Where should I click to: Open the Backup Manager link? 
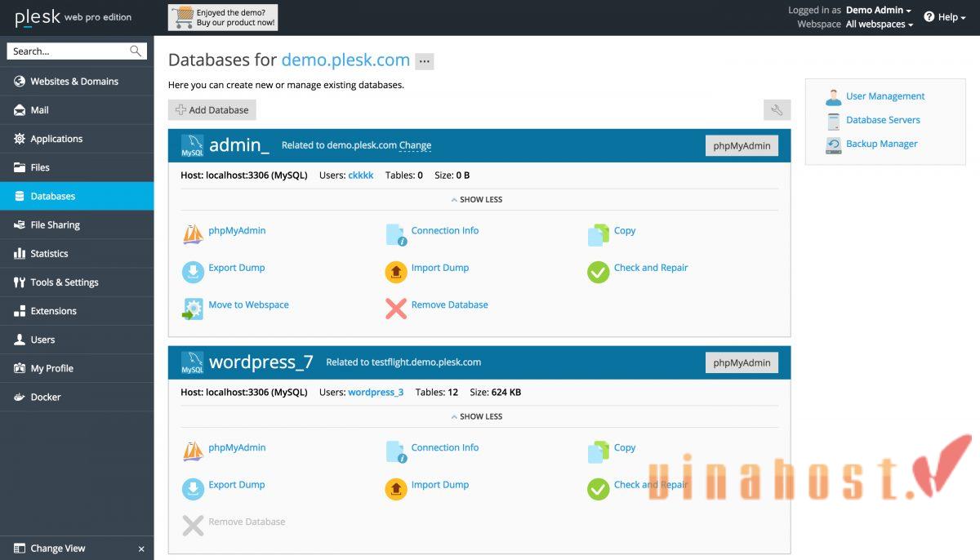point(882,144)
